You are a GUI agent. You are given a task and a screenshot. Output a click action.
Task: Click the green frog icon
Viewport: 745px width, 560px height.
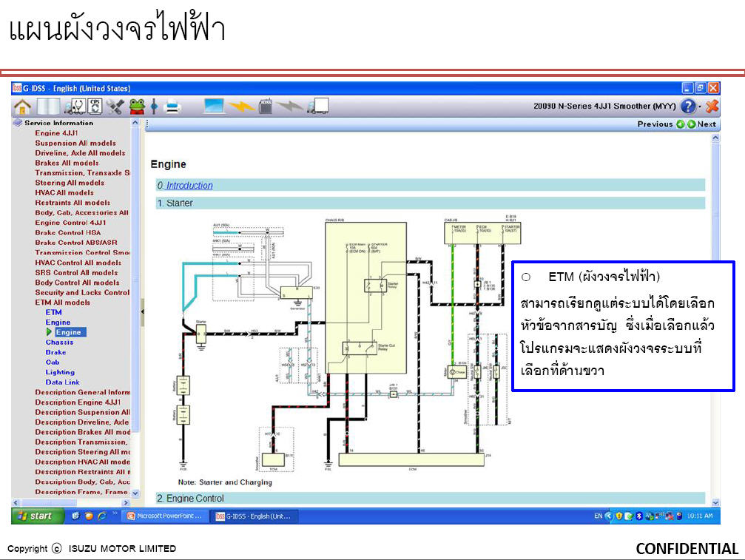coord(137,107)
